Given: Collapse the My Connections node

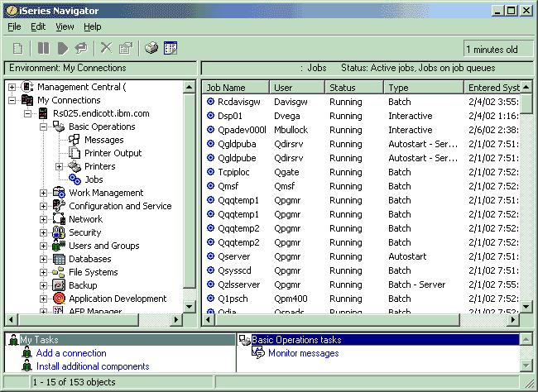Looking at the screenshot, I should point(12,101).
